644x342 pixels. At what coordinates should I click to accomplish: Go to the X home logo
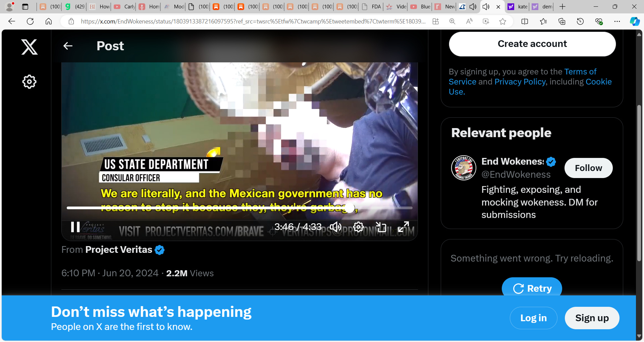(x=30, y=47)
